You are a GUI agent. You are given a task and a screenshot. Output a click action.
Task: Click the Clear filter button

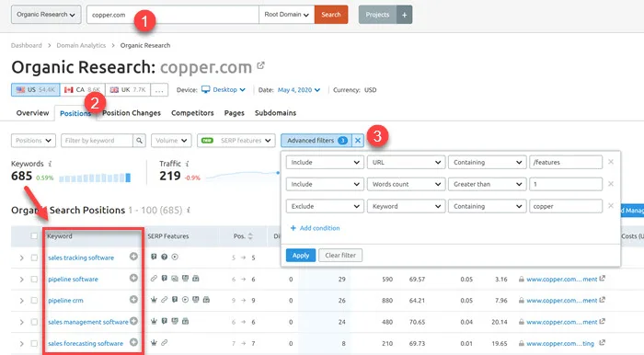[x=340, y=256]
